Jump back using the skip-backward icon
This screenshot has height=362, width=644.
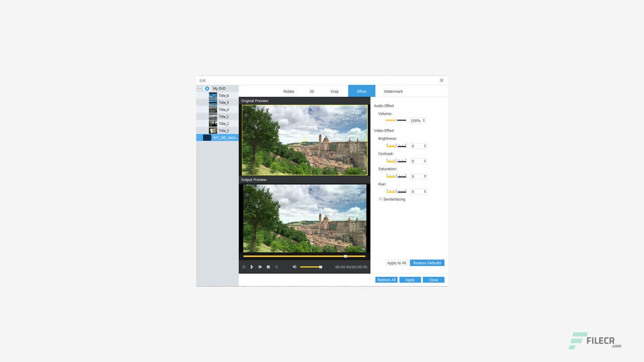[x=244, y=267]
